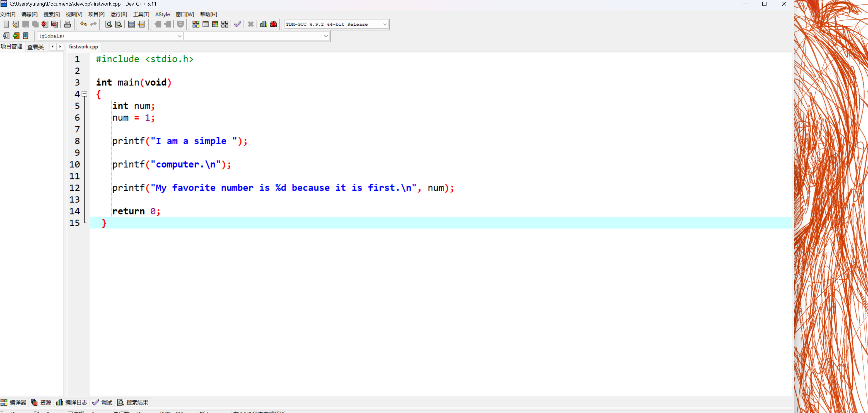The width and height of the screenshot is (868, 413).
Task: Click the Compile grid icon
Action: 196,24
